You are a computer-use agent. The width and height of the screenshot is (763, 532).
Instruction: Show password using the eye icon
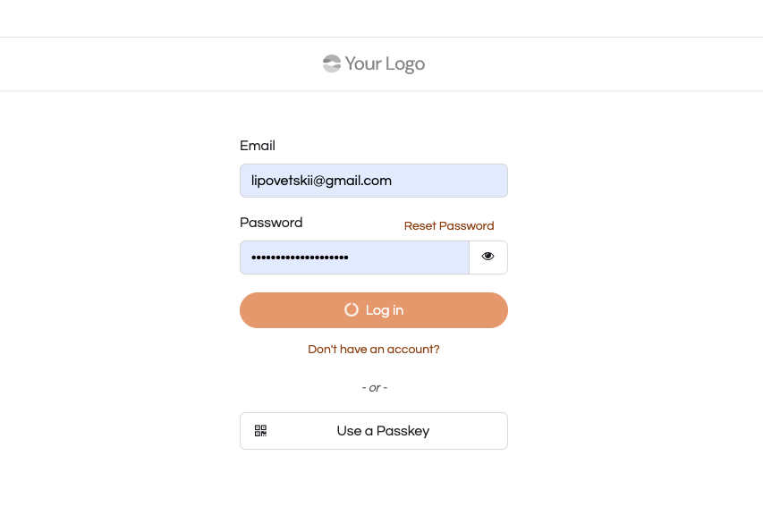pos(487,257)
